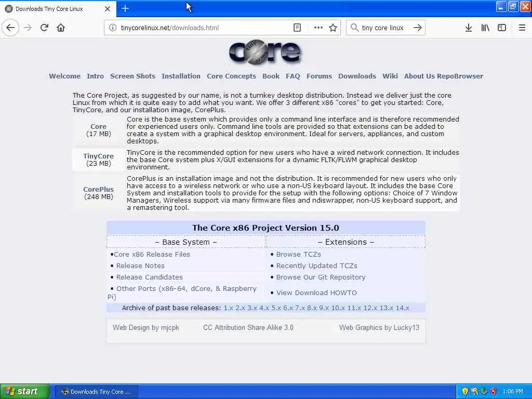The height and width of the screenshot is (399, 532).
Task: Toggle reader view icon
Action: pyautogui.click(x=297, y=28)
